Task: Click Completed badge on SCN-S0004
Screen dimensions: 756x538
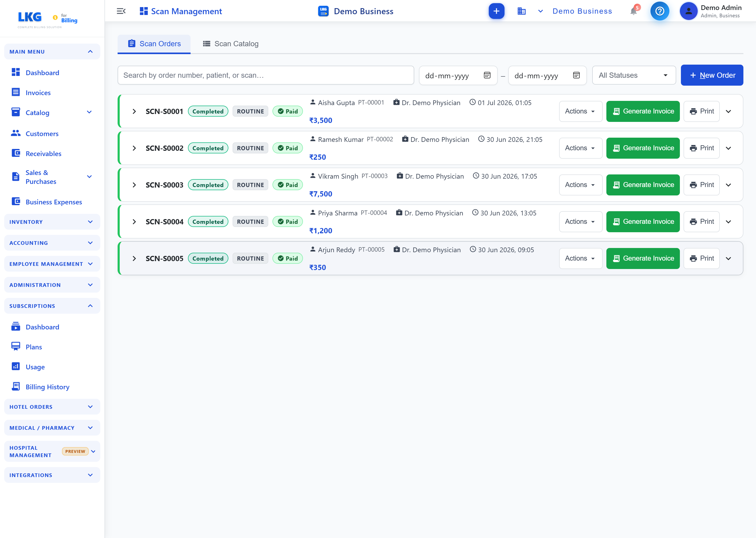Action: [208, 222]
